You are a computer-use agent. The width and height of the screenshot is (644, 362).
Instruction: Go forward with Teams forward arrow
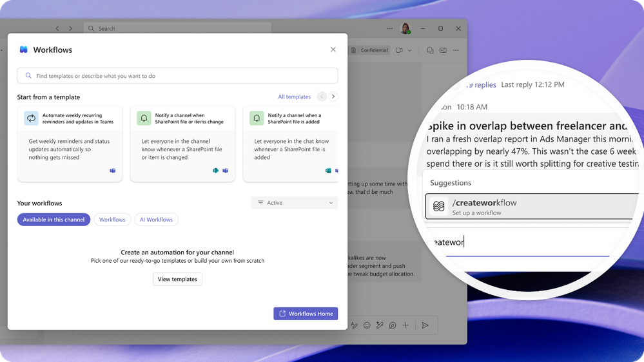[x=71, y=28]
